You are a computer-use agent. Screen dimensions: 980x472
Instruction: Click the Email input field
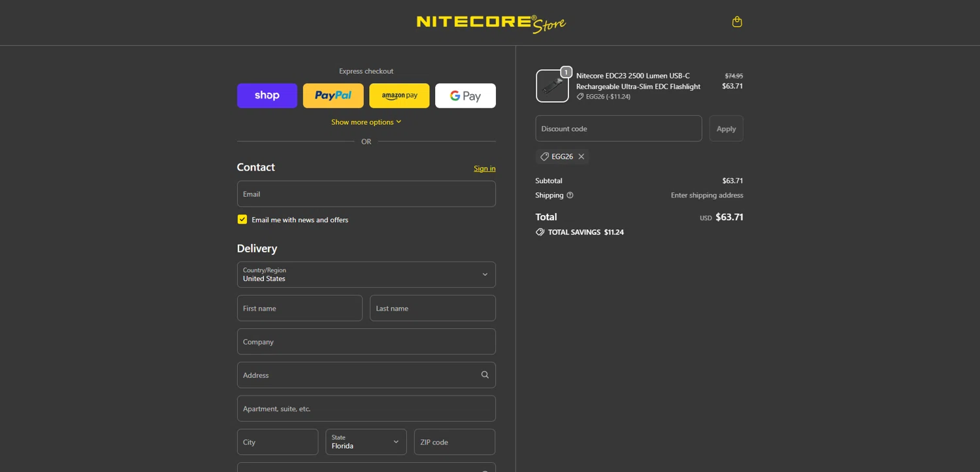367,194
